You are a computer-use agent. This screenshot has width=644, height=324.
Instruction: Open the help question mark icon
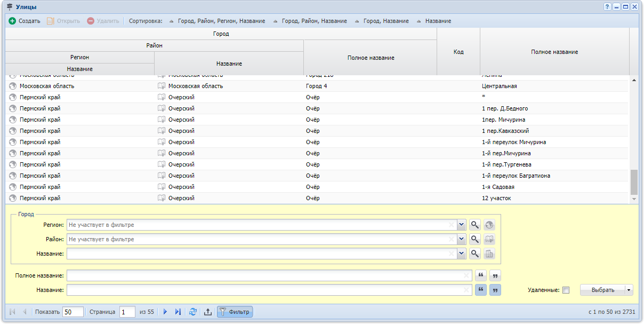point(607,6)
